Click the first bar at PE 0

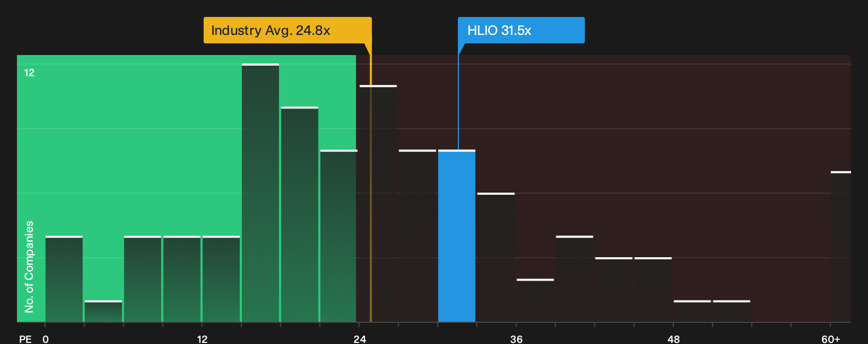(x=64, y=279)
